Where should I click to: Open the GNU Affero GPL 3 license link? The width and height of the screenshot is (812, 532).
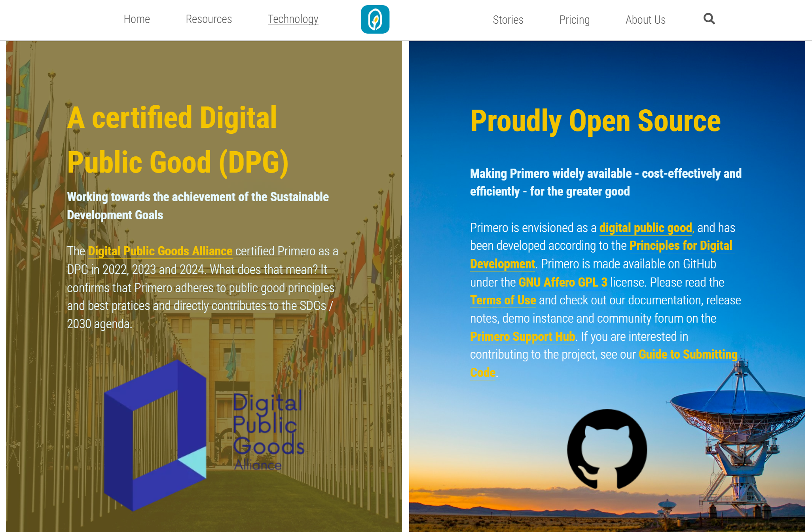[x=563, y=282]
